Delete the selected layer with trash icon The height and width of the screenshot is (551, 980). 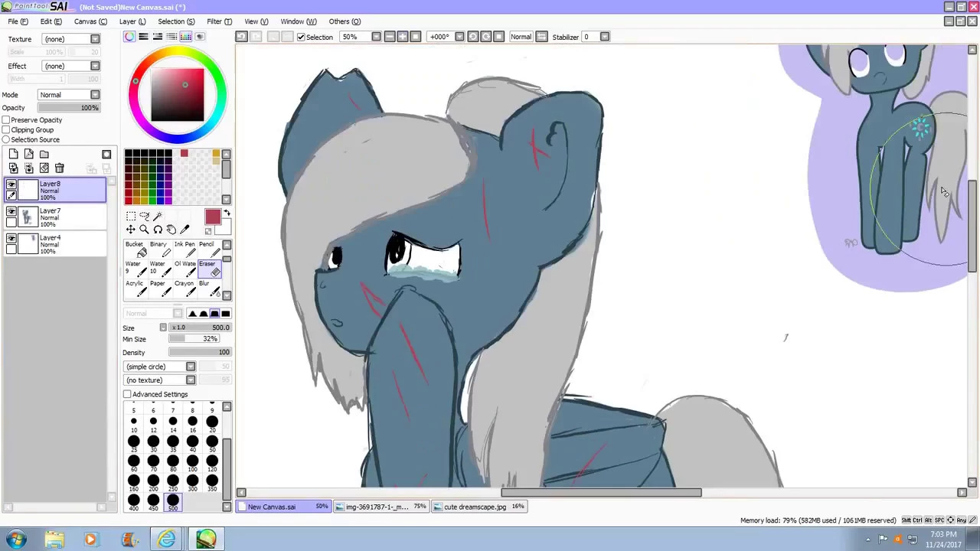60,168
